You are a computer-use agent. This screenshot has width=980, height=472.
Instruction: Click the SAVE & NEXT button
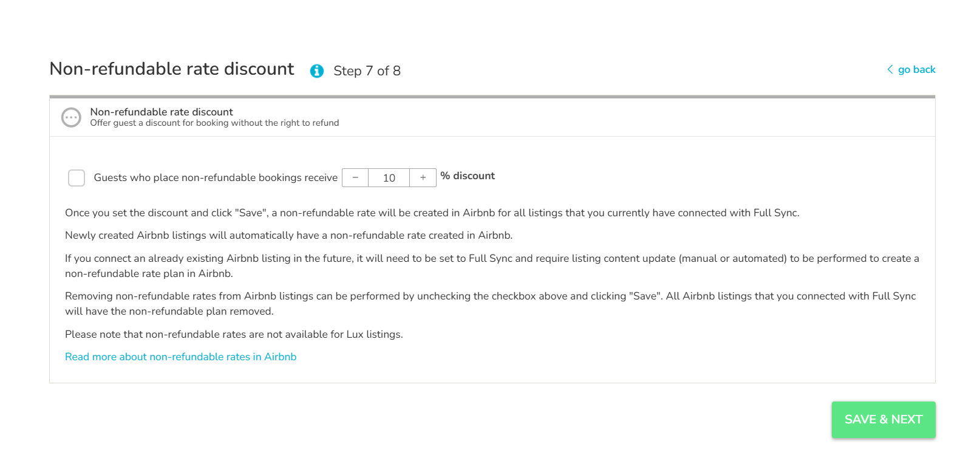click(883, 420)
